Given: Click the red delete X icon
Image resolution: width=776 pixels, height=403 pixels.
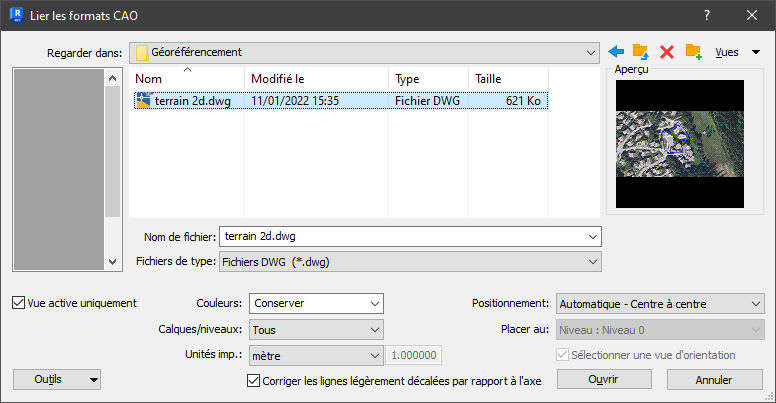Looking at the screenshot, I should (667, 52).
